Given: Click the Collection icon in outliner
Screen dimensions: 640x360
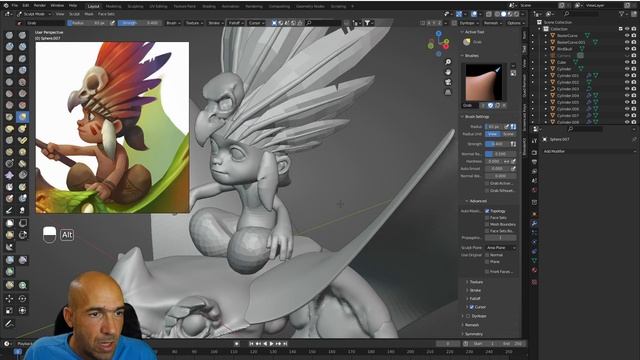Looking at the screenshot, I should [x=546, y=29].
